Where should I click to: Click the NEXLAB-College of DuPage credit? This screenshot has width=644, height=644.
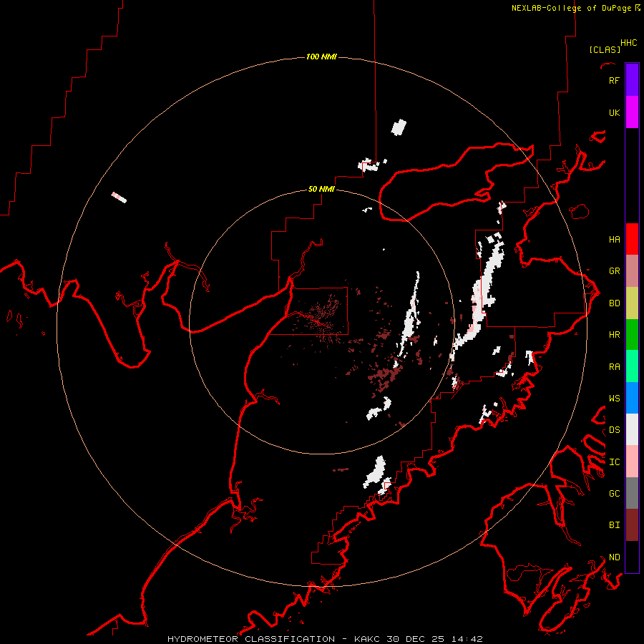[575, 8]
